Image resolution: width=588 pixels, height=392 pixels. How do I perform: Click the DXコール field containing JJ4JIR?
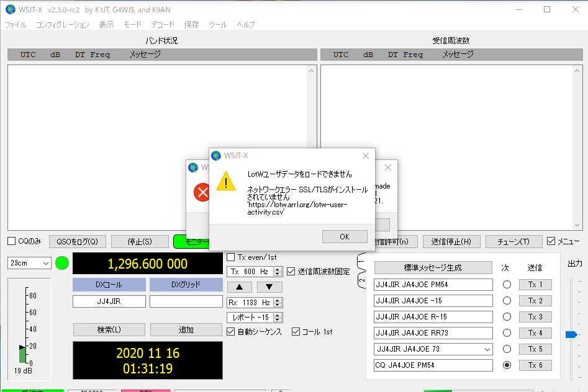(x=109, y=301)
